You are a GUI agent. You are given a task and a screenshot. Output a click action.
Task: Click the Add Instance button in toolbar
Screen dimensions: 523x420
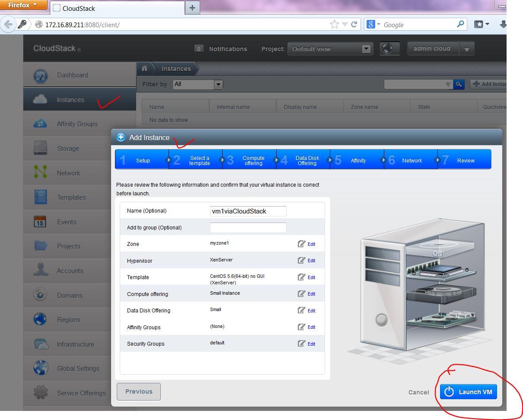pyautogui.click(x=488, y=84)
